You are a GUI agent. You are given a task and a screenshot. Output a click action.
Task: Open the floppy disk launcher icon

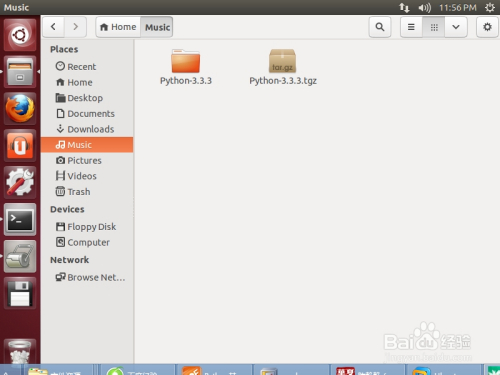point(20,293)
